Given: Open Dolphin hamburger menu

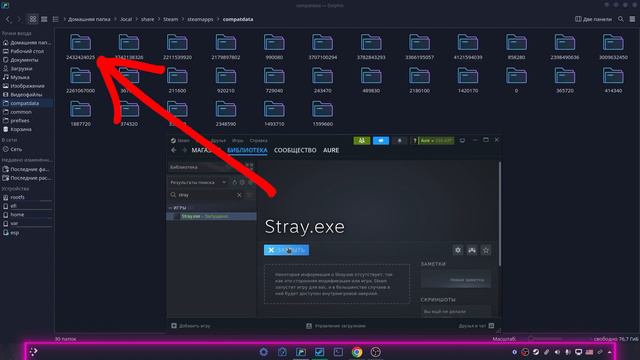Looking at the screenshot, I should tap(632, 19).
